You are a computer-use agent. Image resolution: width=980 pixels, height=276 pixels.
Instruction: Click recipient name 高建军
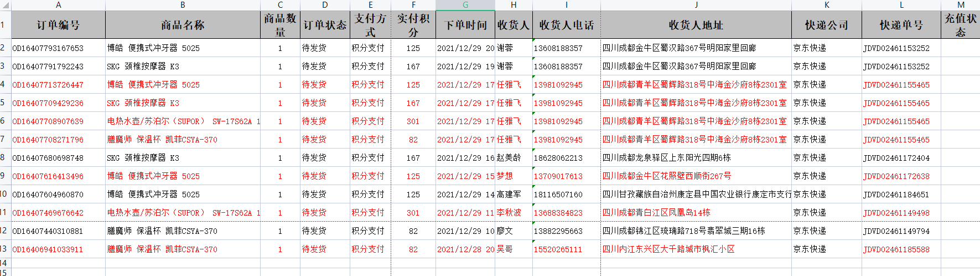(x=509, y=195)
